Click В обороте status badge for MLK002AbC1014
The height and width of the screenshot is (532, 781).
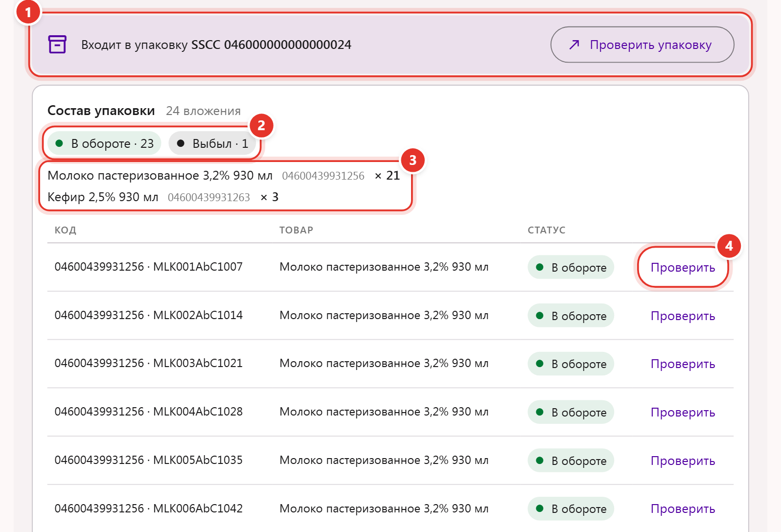tap(571, 316)
